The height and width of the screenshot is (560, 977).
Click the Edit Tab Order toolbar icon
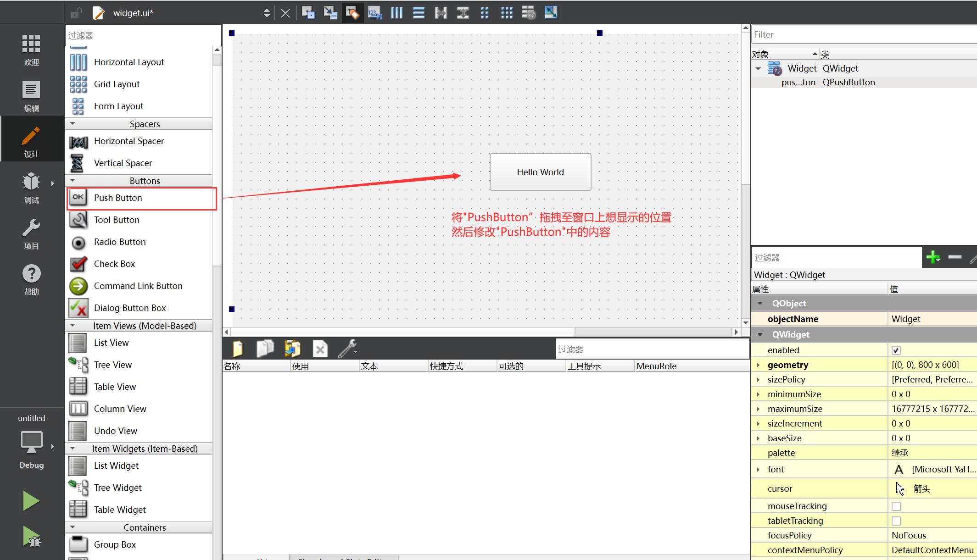[374, 13]
